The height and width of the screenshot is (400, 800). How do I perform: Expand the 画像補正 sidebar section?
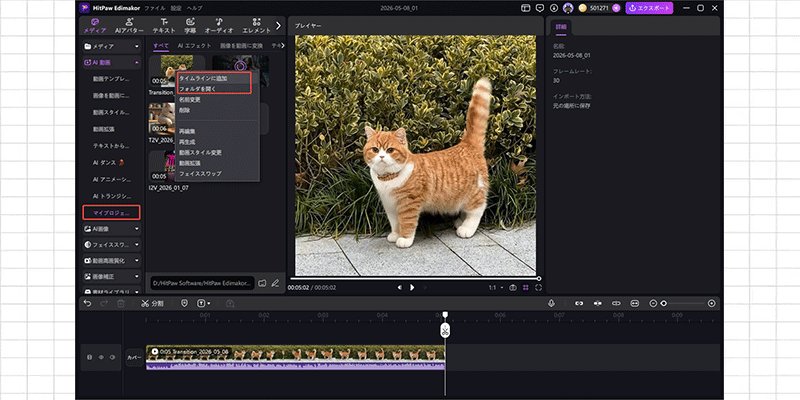pos(112,277)
